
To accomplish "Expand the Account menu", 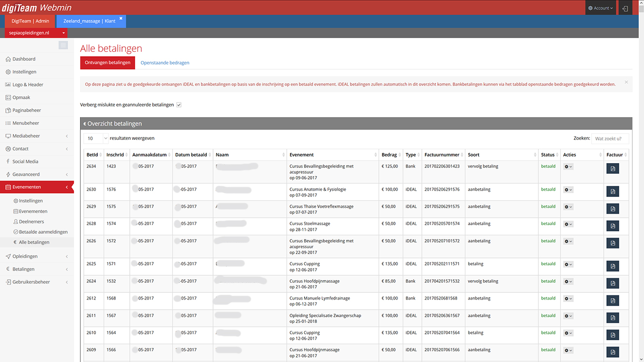I will 600,8.
